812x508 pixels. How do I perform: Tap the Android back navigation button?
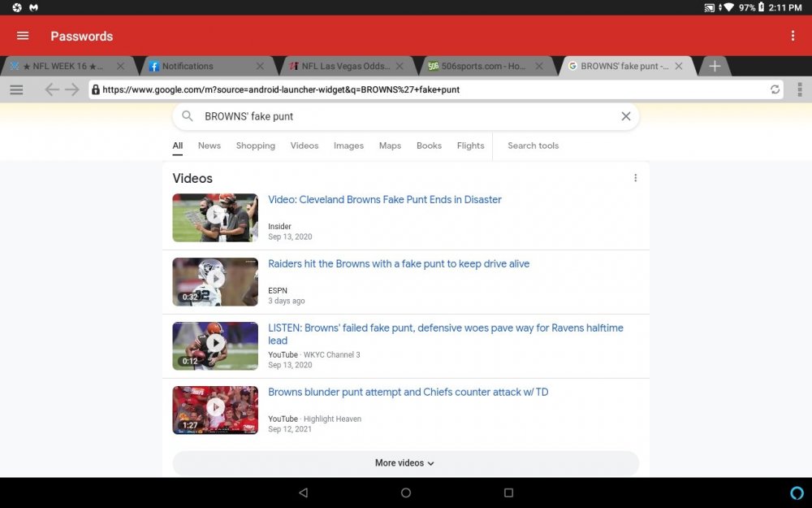(304, 493)
